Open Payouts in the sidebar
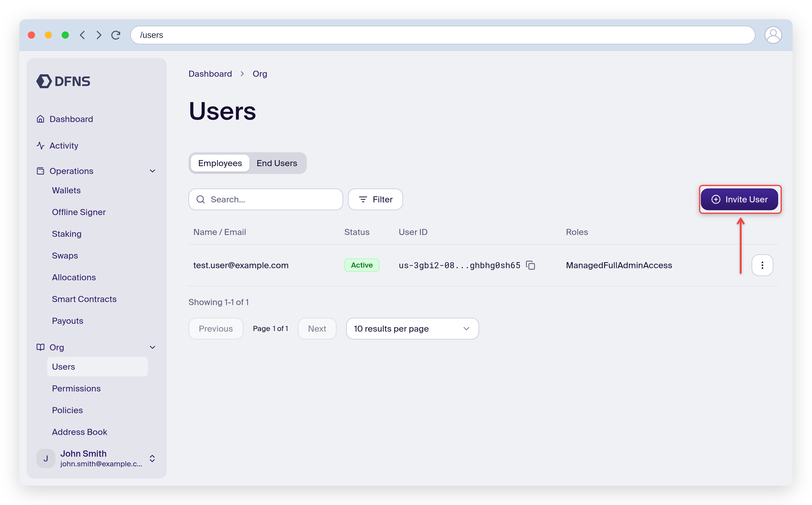 (x=67, y=321)
